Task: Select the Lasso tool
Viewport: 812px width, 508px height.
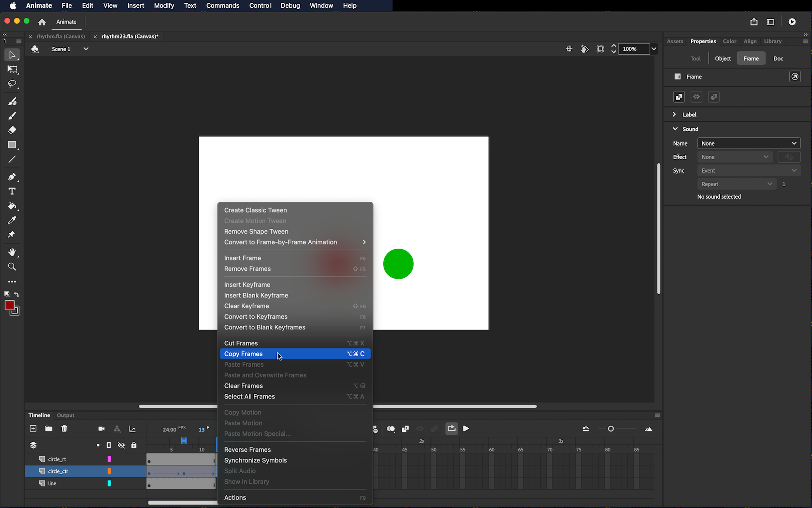Action: tap(12, 84)
